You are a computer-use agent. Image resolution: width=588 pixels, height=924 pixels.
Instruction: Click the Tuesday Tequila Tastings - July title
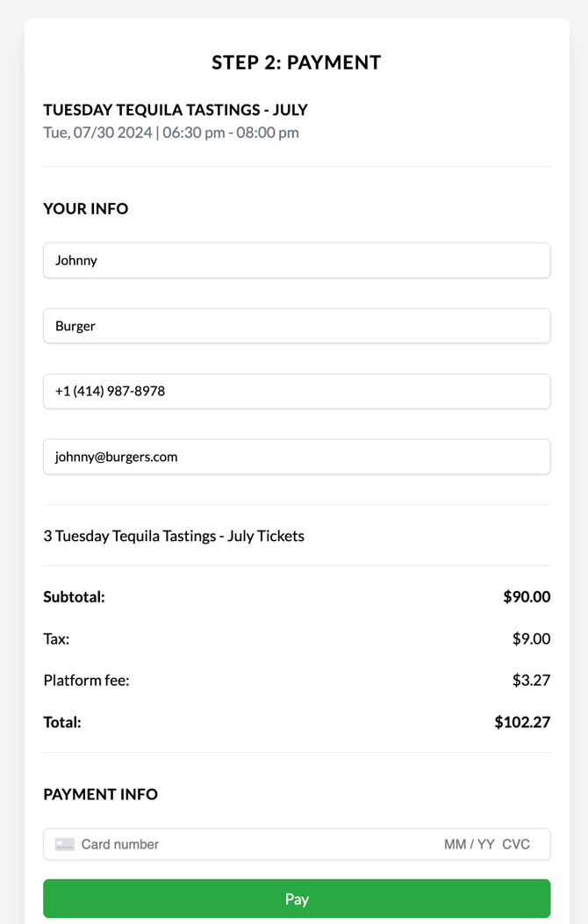tap(176, 110)
